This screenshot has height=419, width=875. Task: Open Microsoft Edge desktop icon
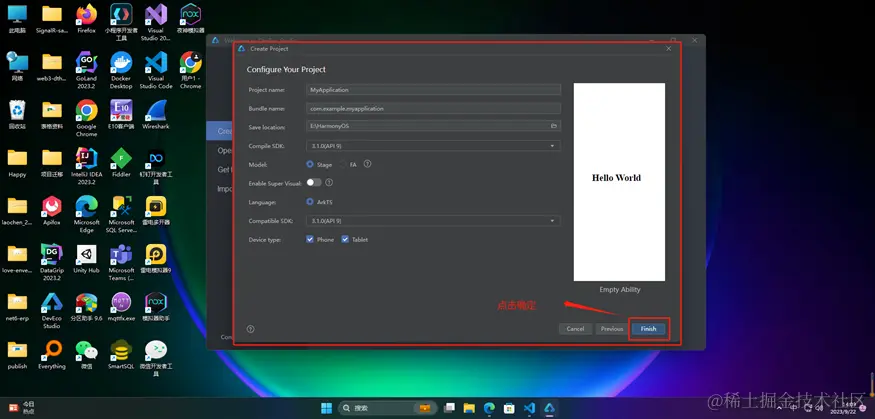86,214
